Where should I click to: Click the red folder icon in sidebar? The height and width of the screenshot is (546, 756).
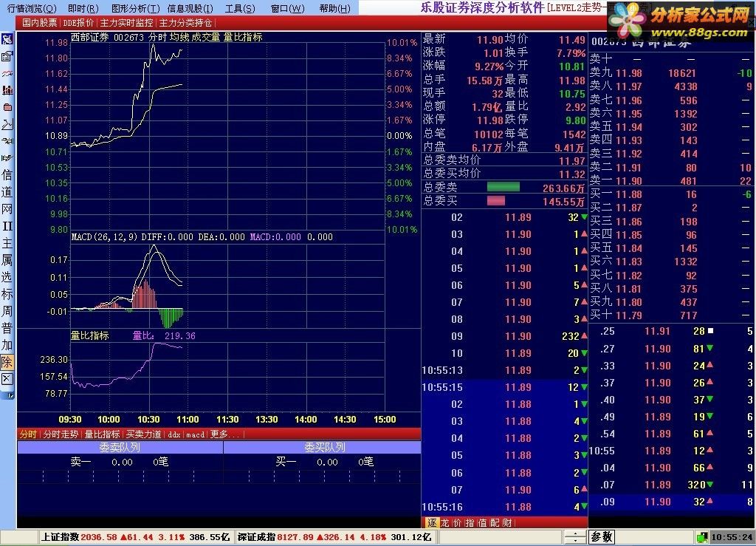[x=7, y=107]
